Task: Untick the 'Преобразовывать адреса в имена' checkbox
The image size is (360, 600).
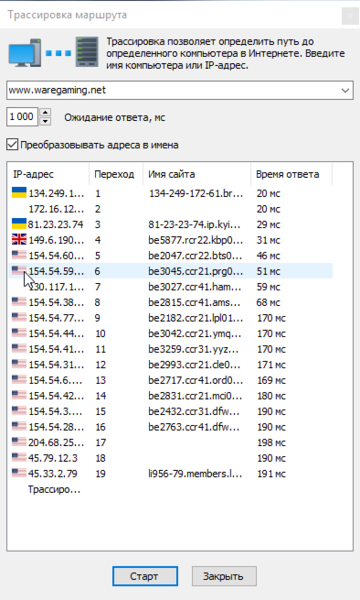Action: pos(12,145)
